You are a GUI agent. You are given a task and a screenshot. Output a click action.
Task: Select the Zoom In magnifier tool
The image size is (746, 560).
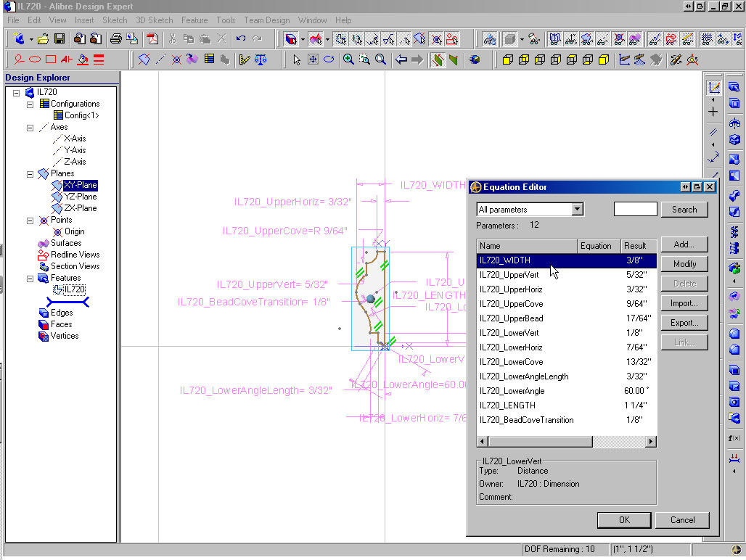pyautogui.click(x=347, y=59)
